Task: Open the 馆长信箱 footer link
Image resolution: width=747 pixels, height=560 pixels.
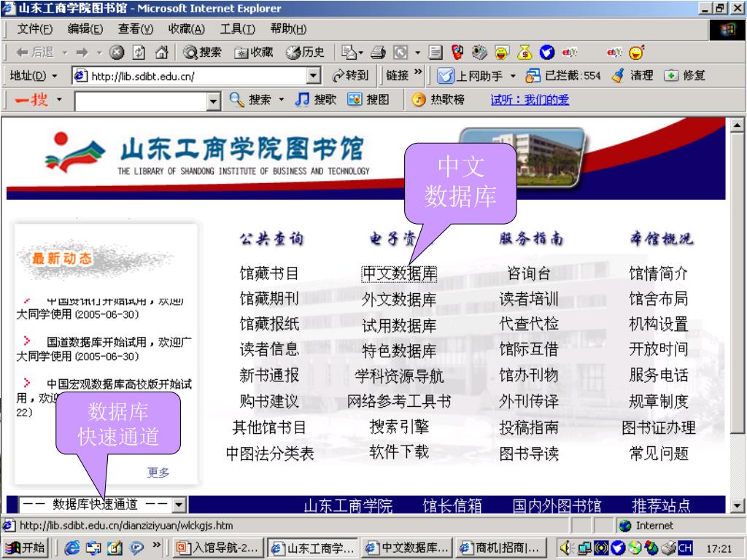Action: (452, 505)
